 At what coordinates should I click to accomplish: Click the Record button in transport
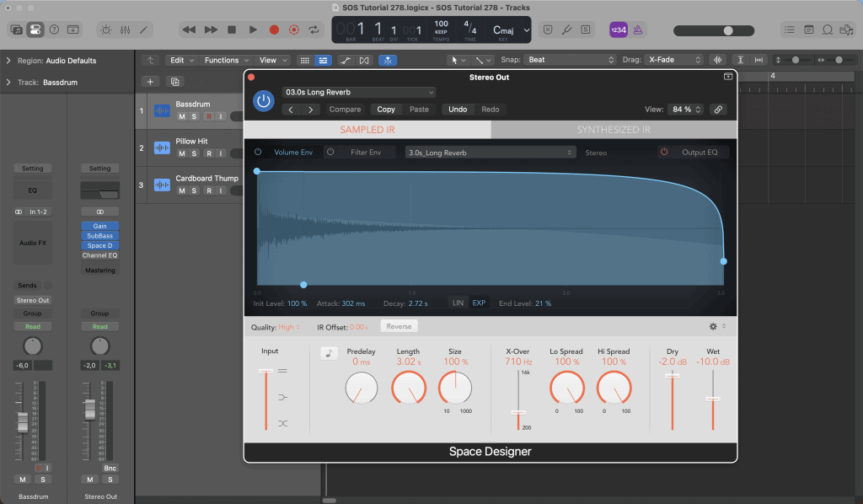click(274, 29)
